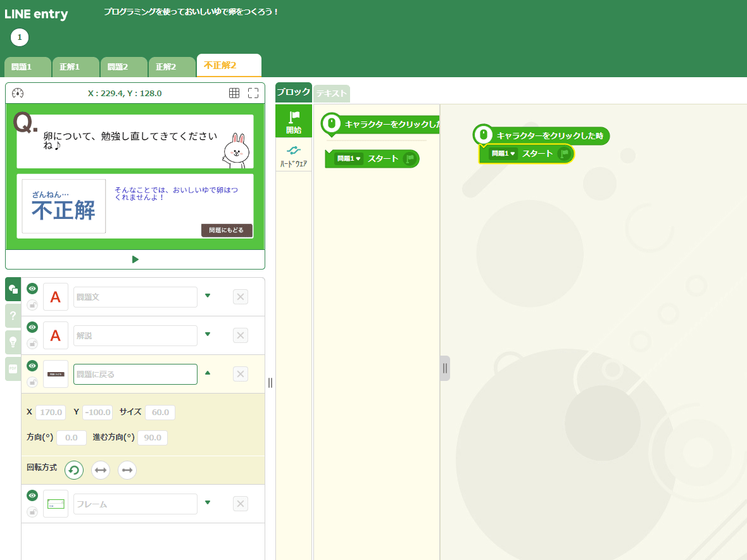Click the 進む方向 field 90.0
Screen dimensions: 747x560
coord(153,438)
